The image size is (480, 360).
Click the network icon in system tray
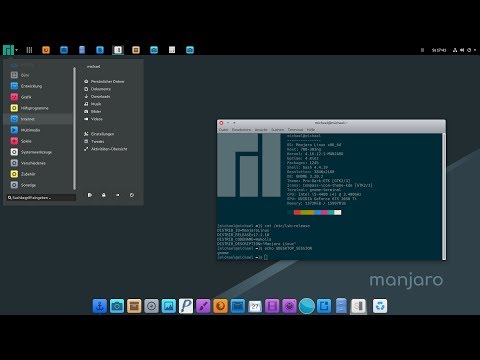455,50
